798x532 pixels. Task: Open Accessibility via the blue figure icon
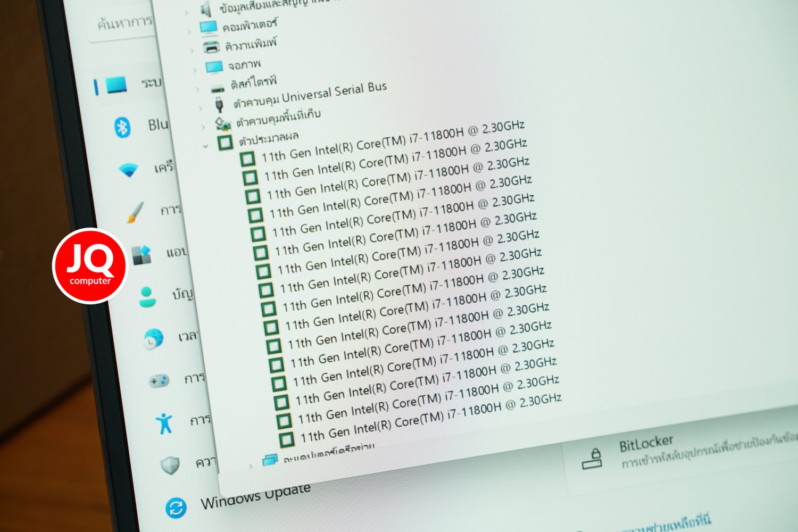tap(164, 423)
